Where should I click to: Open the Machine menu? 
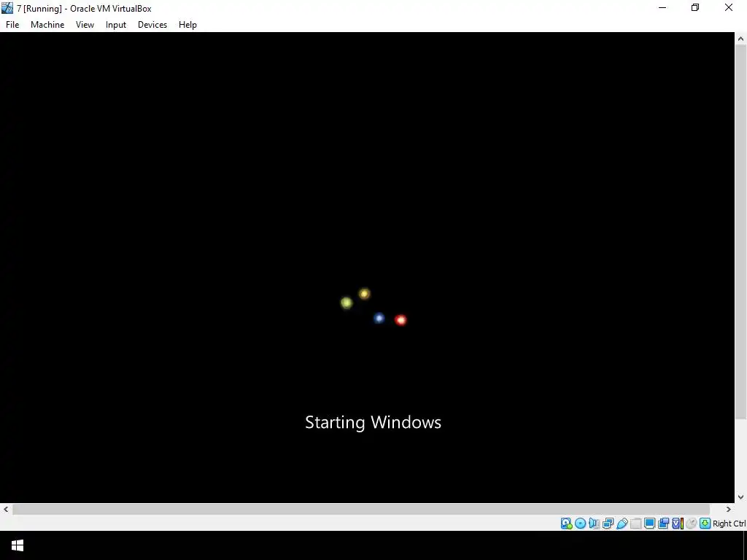coord(47,25)
